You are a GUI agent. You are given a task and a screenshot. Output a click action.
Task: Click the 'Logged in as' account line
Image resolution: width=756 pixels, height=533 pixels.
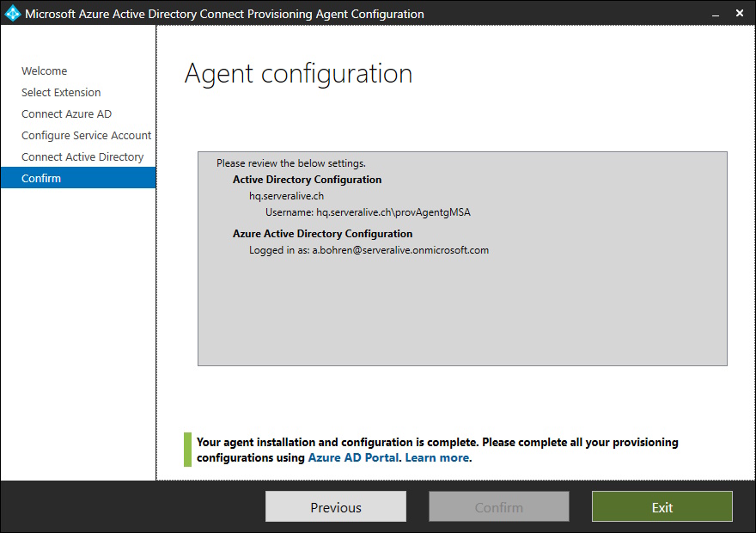(x=369, y=250)
